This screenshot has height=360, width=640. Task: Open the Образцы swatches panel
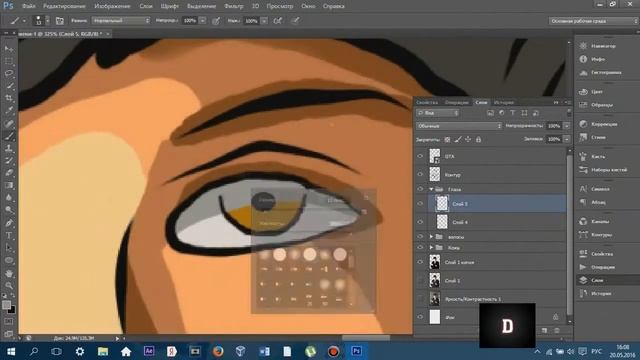tap(602, 105)
